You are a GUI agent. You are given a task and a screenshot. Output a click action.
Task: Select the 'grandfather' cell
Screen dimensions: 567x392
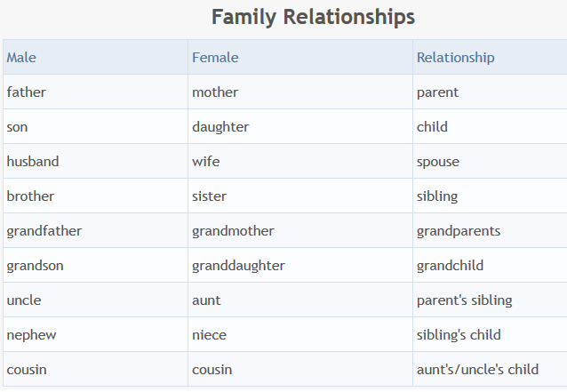coord(95,231)
